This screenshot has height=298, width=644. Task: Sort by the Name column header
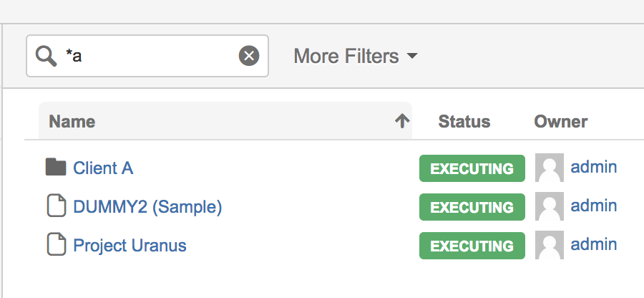point(72,122)
